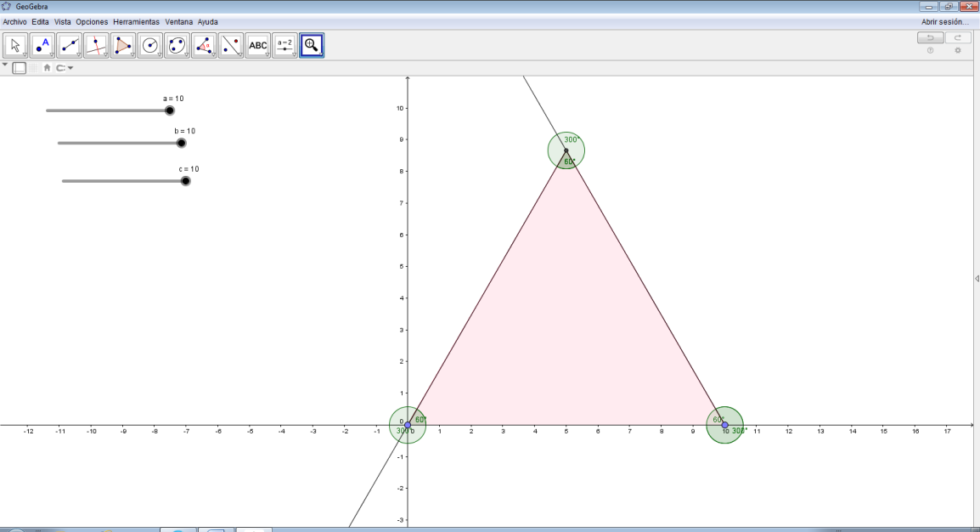Select the Move arrow tool
The width and height of the screenshot is (980, 532).
point(15,46)
